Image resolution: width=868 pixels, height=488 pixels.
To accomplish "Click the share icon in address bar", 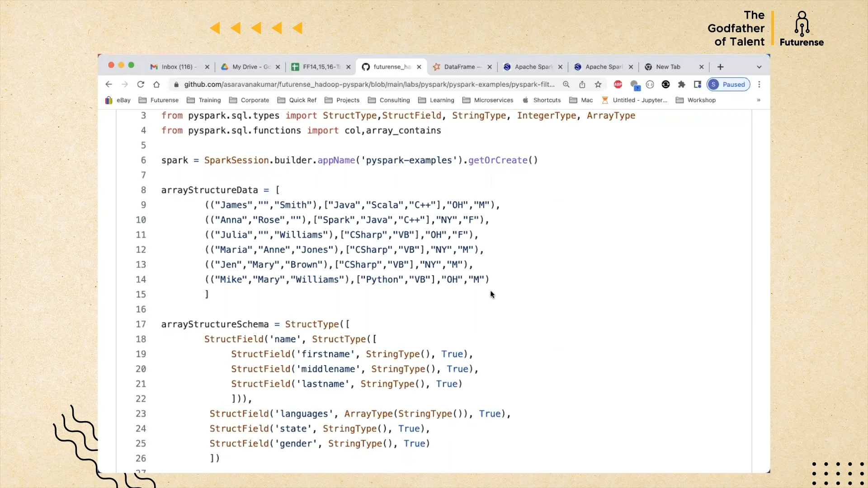I will point(582,84).
